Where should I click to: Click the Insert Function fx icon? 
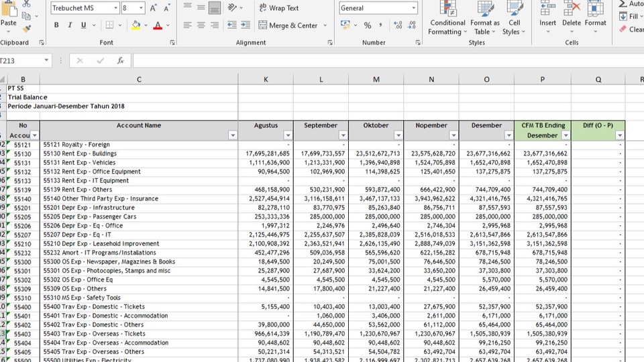tap(120, 61)
